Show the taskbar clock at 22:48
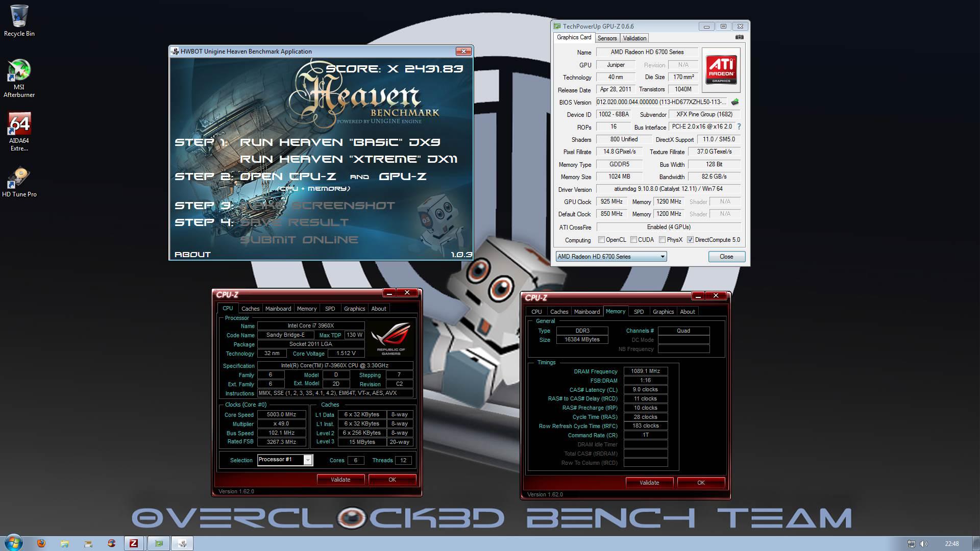This screenshot has height=551, width=980. click(x=951, y=544)
